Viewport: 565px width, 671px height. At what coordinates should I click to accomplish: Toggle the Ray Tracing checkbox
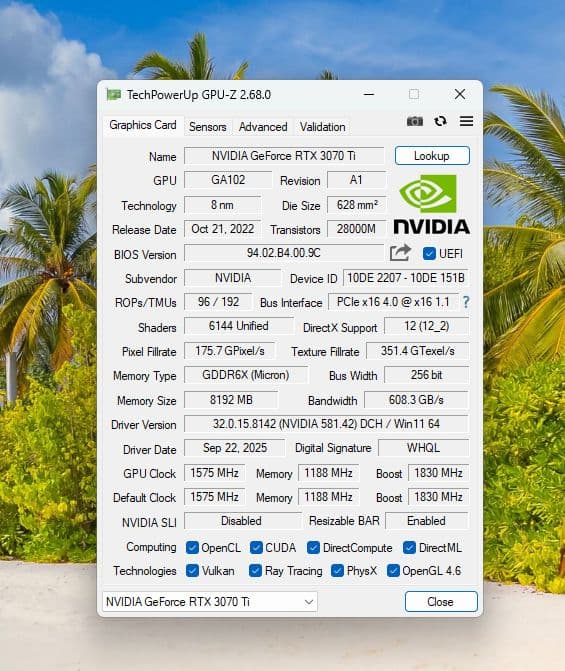coord(255,570)
